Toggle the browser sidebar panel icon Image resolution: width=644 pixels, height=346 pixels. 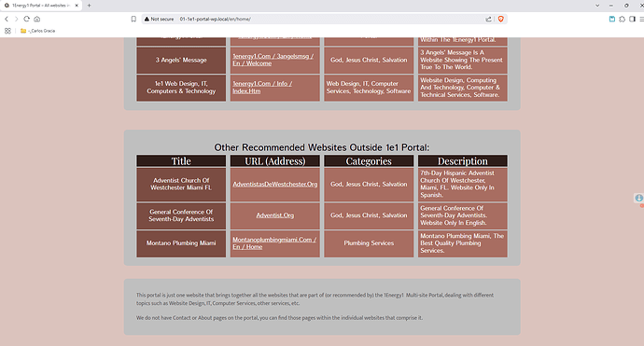pyautogui.click(x=632, y=19)
